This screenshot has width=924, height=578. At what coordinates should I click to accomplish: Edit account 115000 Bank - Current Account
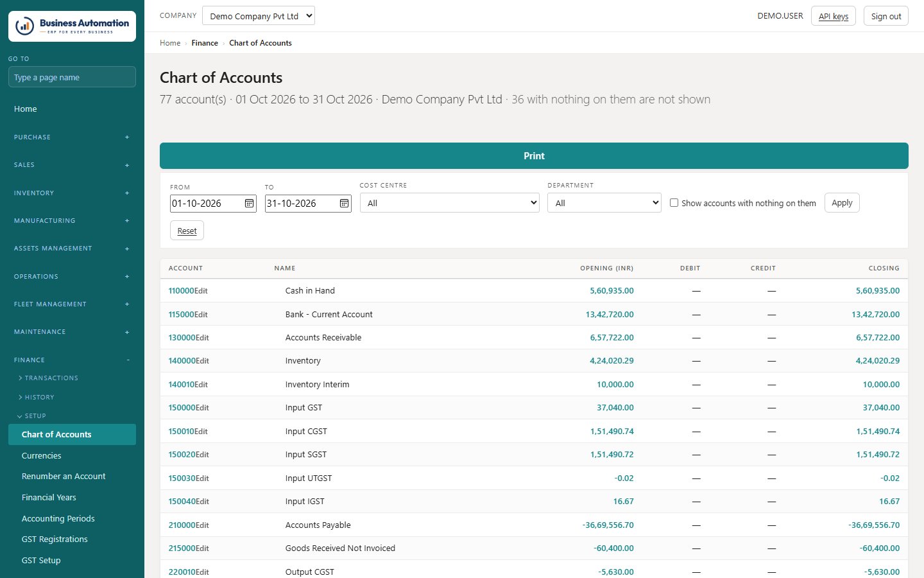pos(201,315)
